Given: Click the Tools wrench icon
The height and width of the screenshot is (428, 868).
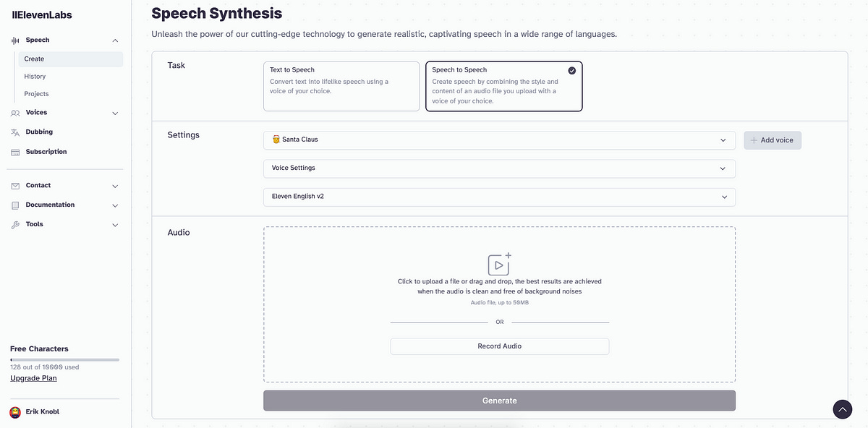Looking at the screenshot, I should click(x=15, y=225).
